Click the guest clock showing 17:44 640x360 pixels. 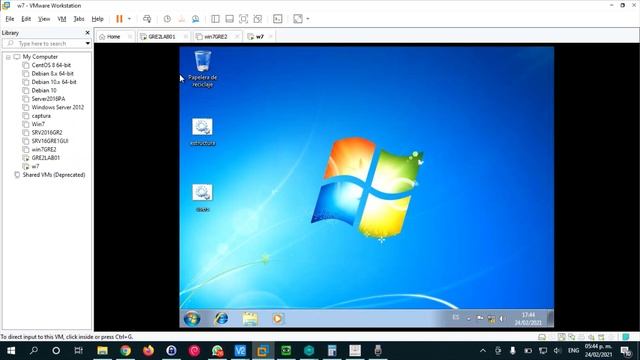click(528, 319)
